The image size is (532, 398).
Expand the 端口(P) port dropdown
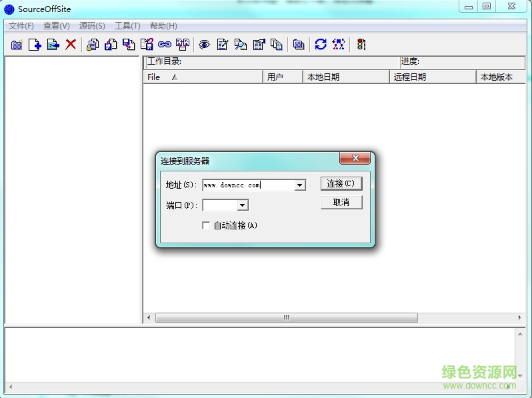click(242, 205)
